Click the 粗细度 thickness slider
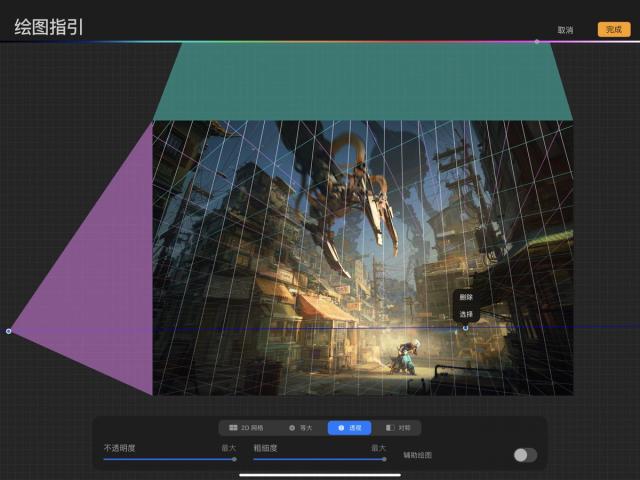 320,460
